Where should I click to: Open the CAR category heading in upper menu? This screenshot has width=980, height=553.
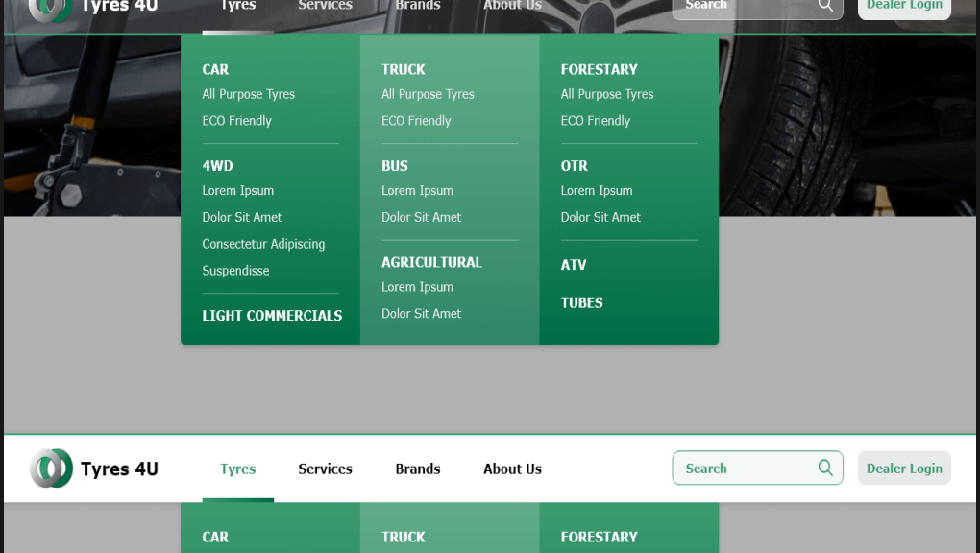coord(215,69)
